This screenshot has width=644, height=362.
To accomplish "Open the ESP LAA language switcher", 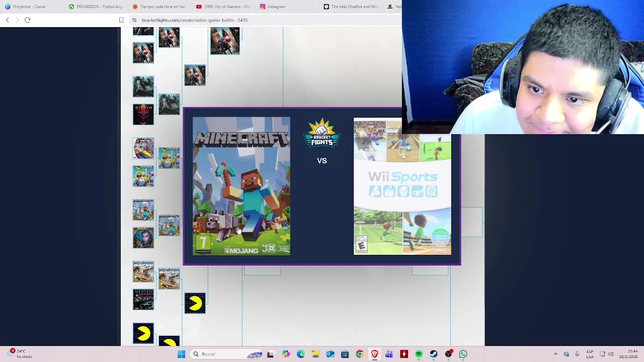I will [590, 354].
